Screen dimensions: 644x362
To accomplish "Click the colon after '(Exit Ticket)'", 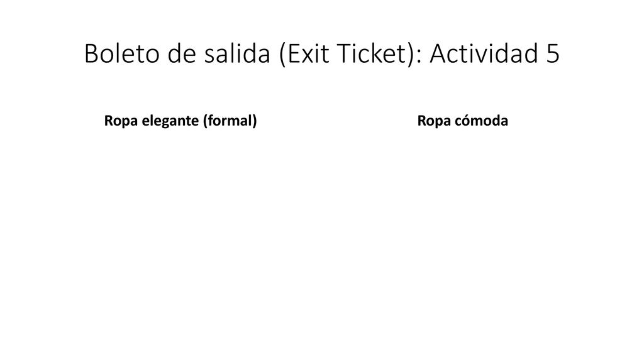I will tap(419, 57).
